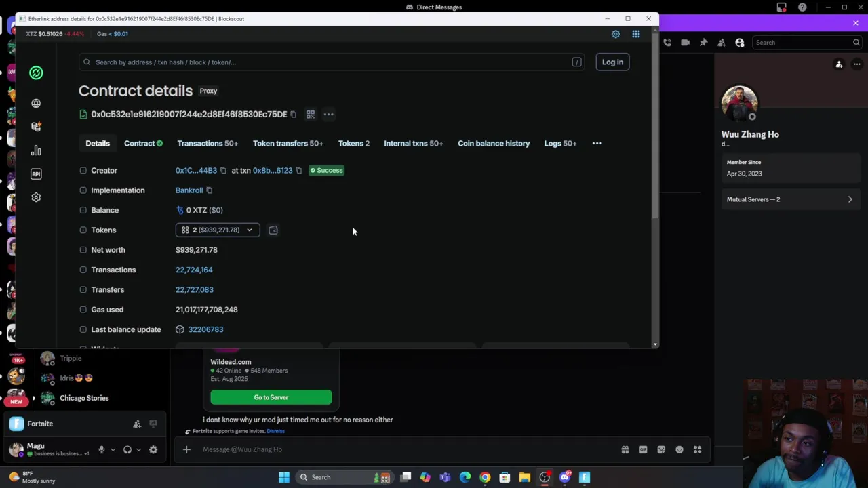Deafen headphones in Discord user panel
Image resolution: width=868 pixels, height=488 pixels.
click(127, 449)
